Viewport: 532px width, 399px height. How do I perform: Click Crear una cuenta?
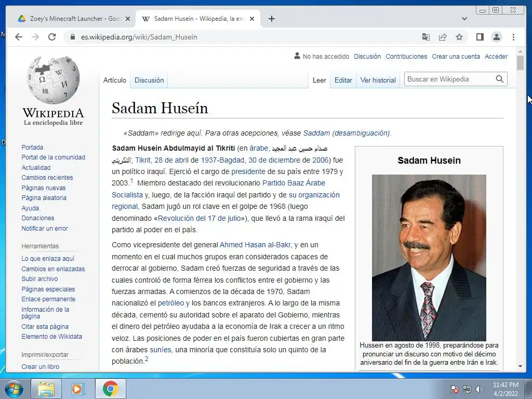(x=456, y=56)
